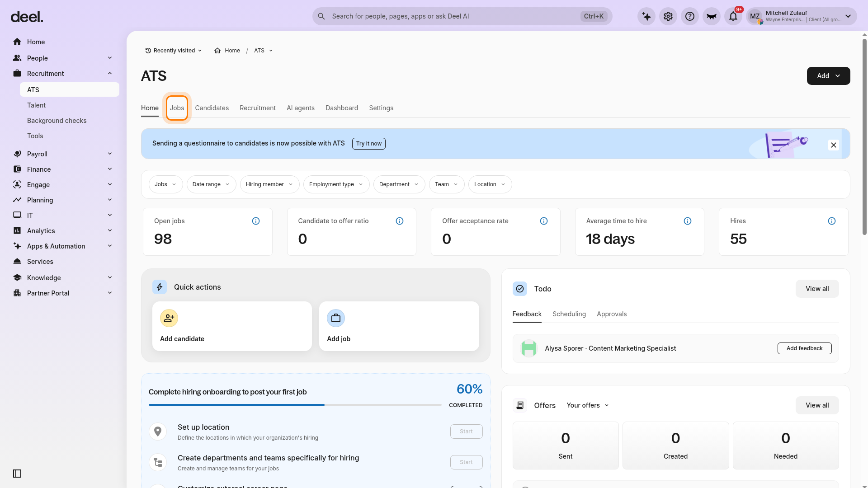Open the Your offers dropdown

click(588, 405)
